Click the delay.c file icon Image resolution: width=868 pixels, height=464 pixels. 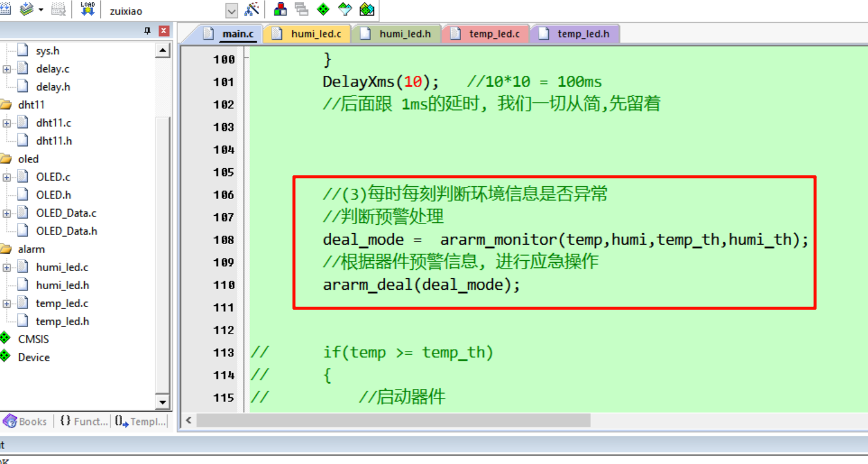coord(23,69)
